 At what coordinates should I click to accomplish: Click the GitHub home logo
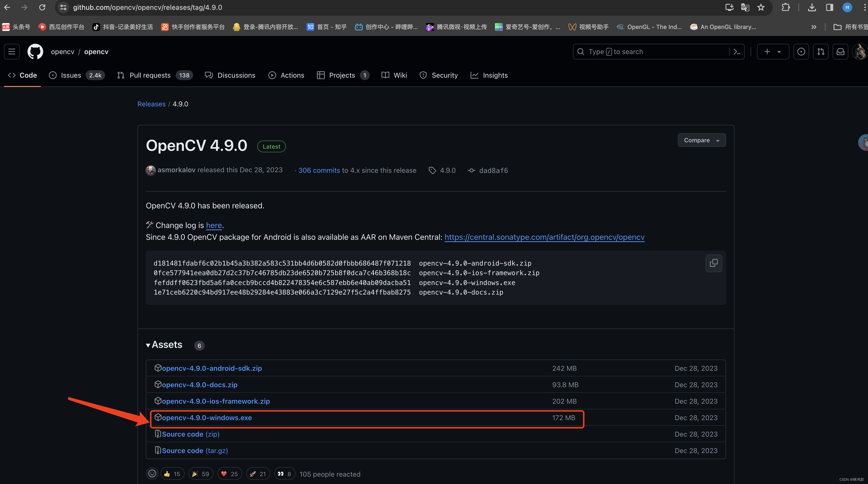(x=35, y=51)
